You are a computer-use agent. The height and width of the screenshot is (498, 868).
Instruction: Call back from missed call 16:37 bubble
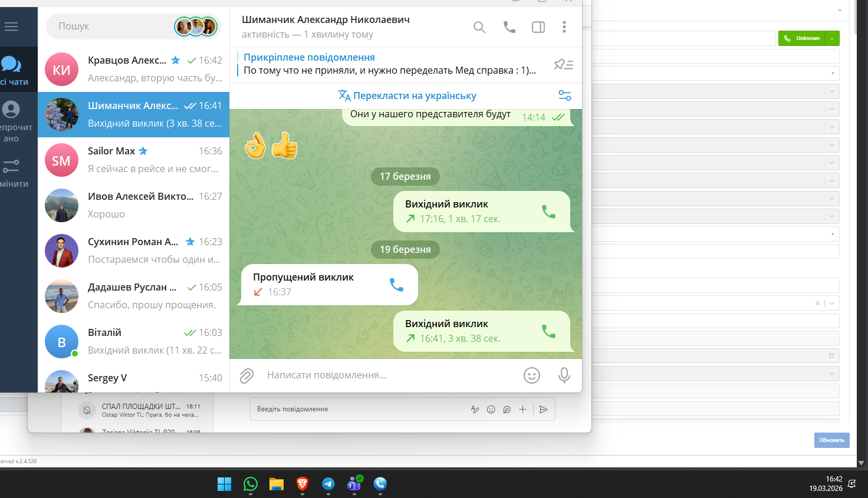pos(397,285)
